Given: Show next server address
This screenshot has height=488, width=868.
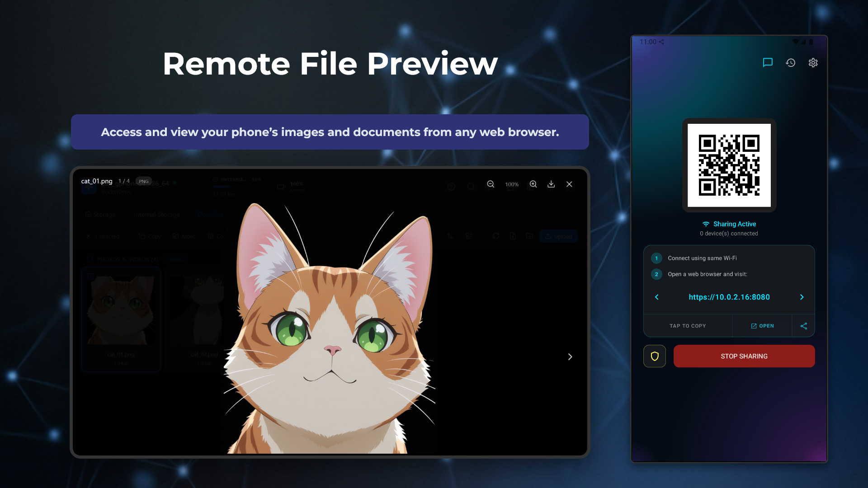Looking at the screenshot, I should click(802, 297).
